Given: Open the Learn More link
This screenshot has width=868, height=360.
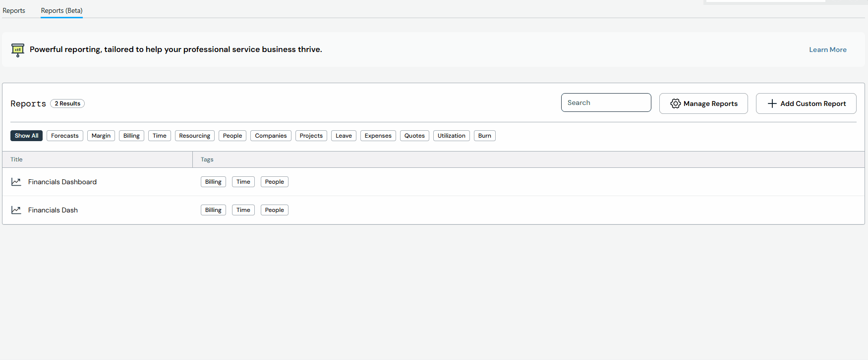Looking at the screenshot, I should tap(827, 50).
